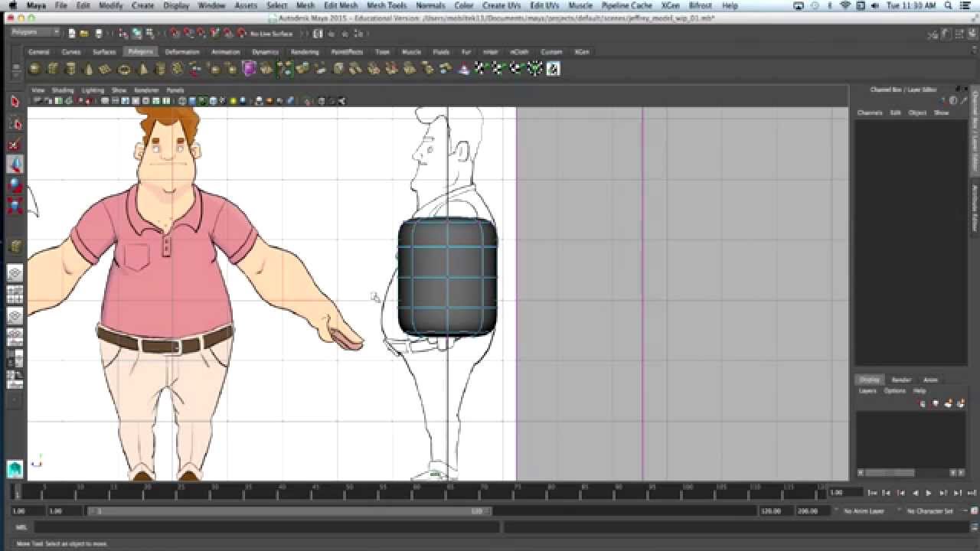
Task: Create polygon cylinder from shelf
Action: pos(70,69)
